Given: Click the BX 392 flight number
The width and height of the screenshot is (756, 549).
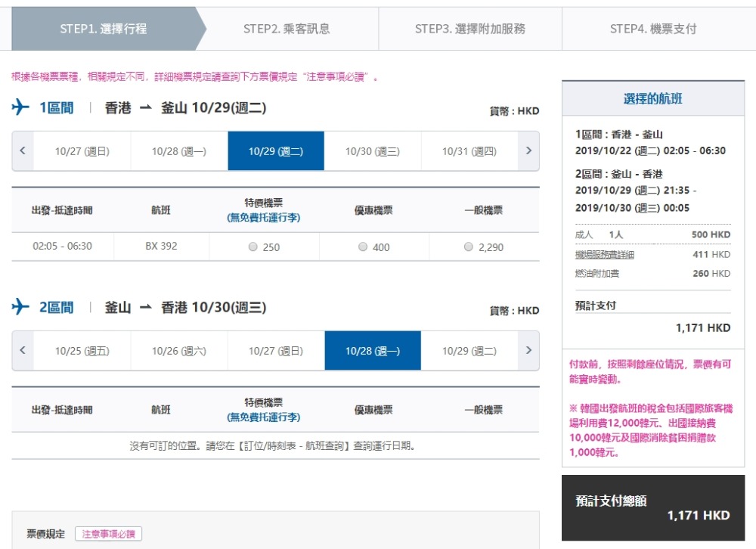Looking at the screenshot, I should (x=161, y=247).
